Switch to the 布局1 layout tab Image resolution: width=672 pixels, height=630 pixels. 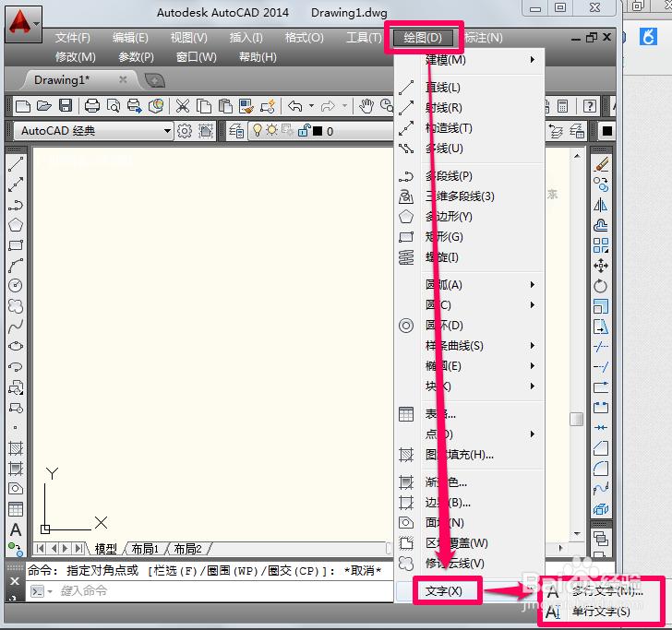click(x=145, y=548)
